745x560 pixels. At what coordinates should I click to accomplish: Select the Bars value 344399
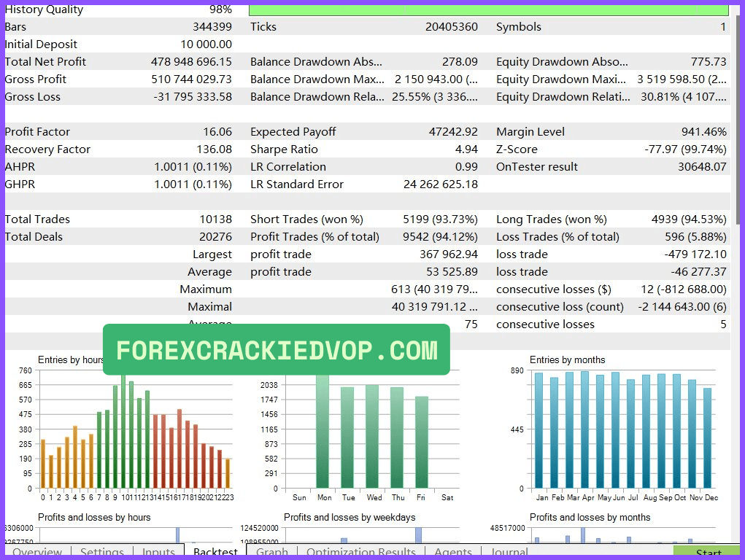(x=212, y=27)
